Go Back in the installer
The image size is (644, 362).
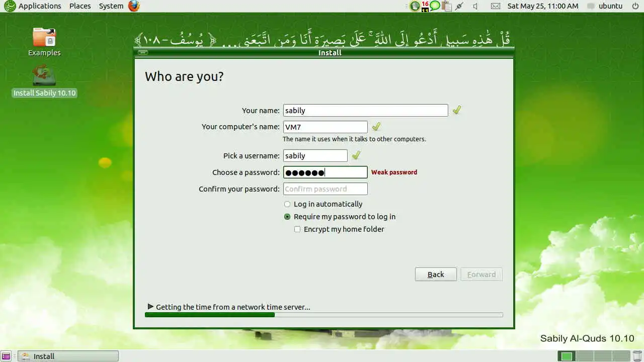point(436,274)
